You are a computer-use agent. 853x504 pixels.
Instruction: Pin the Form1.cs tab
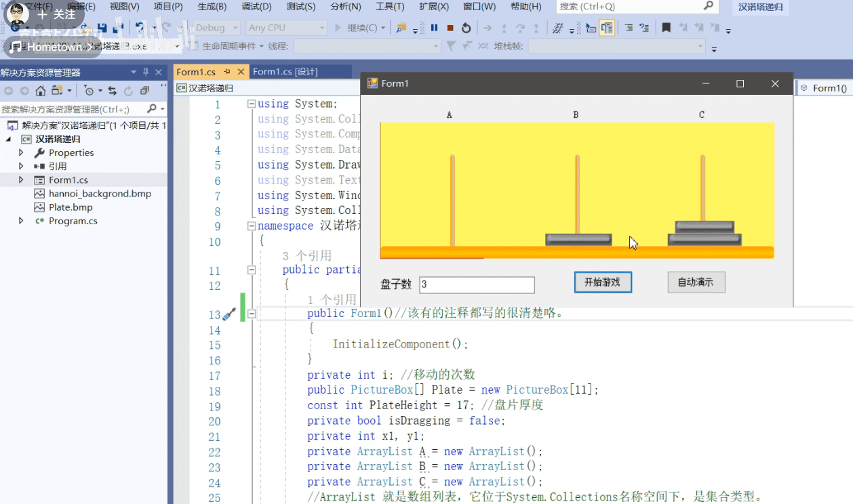[x=227, y=72]
